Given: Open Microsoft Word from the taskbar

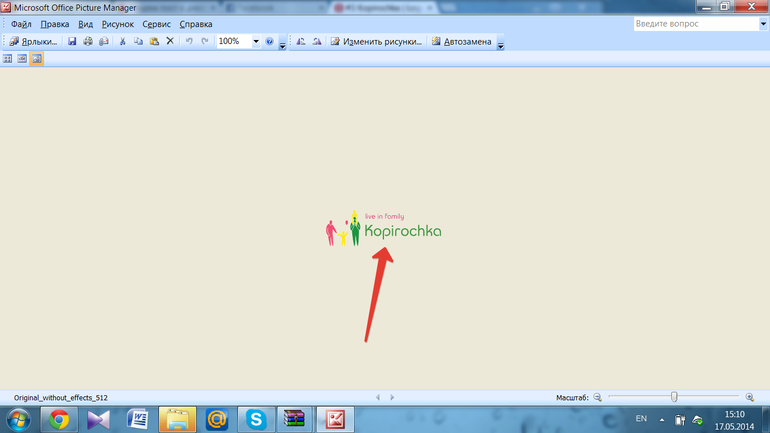Looking at the screenshot, I should point(138,420).
